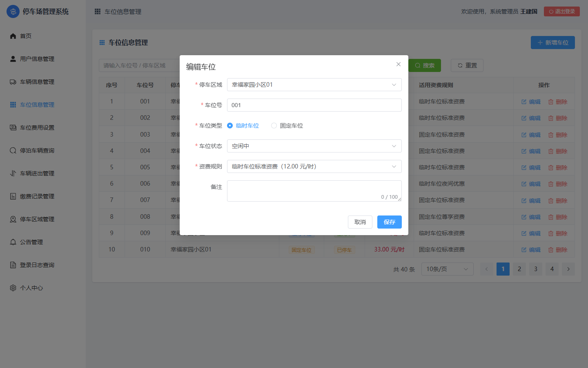The height and width of the screenshot is (368, 588).
Task: Click the home icon in sidebar
Action: tap(13, 36)
